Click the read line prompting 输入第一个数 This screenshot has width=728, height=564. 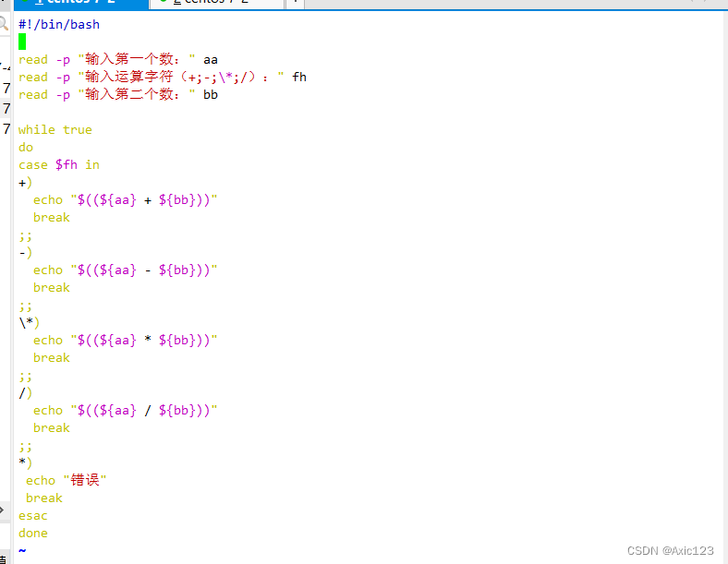118,59
